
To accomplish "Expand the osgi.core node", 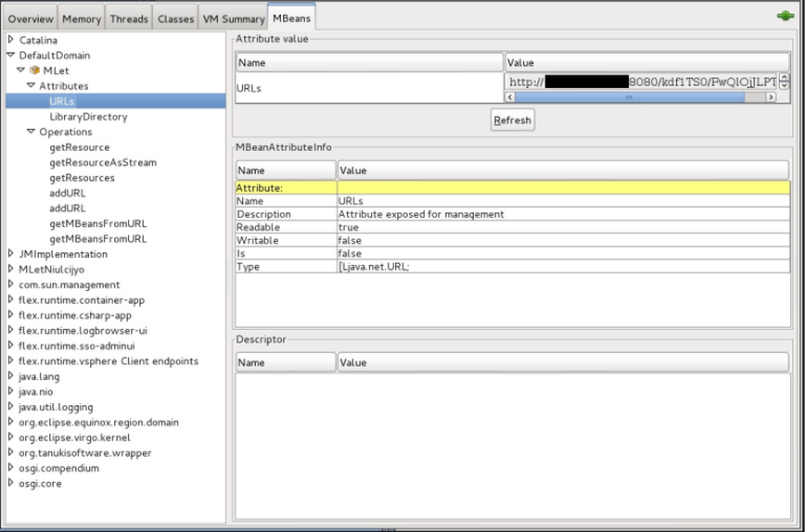I will pyautogui.click(x=11, y=483).
